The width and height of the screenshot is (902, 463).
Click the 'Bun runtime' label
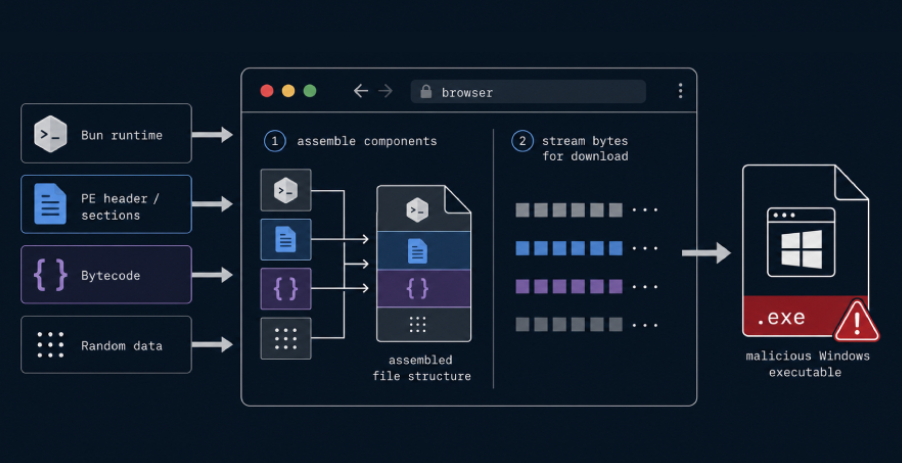tap(121, 135)
